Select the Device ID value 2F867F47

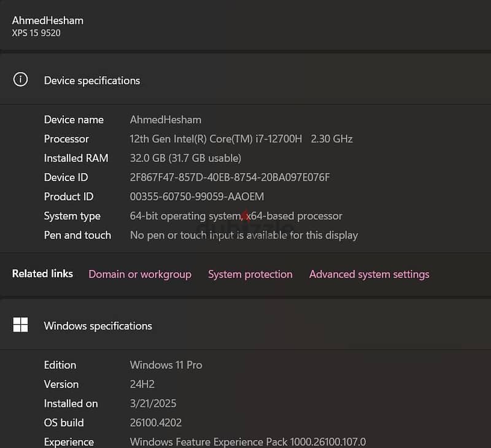230,177
